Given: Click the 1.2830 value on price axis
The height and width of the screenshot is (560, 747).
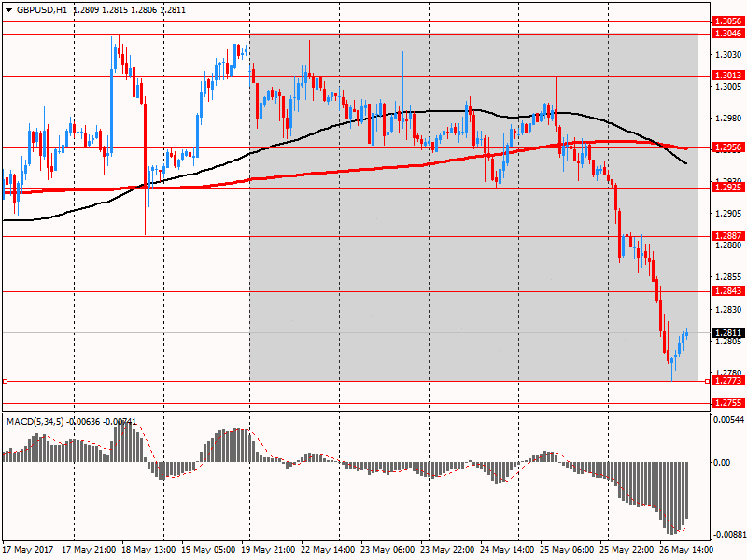Looking at the screenshot, I should coord(728,310).
